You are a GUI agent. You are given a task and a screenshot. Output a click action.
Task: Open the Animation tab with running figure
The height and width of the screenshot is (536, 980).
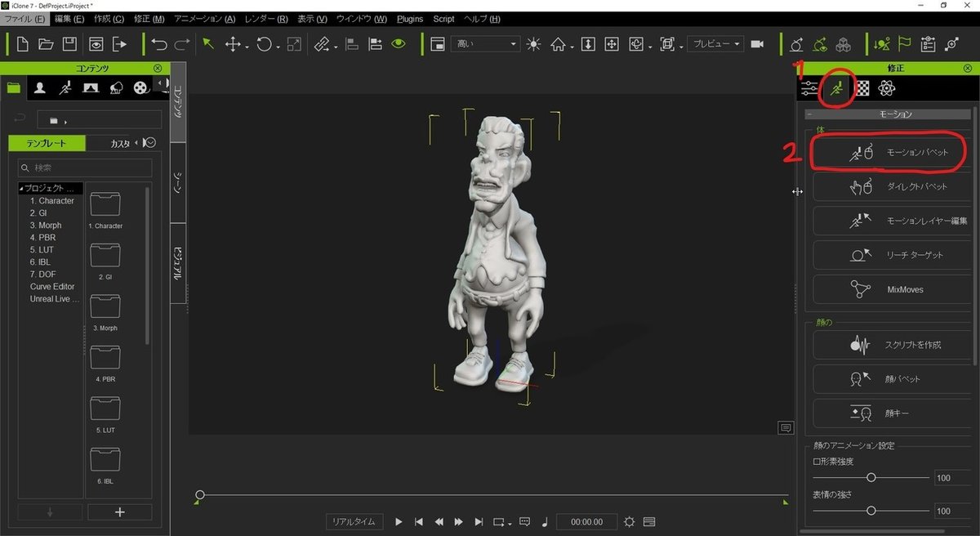coord(65,87)
